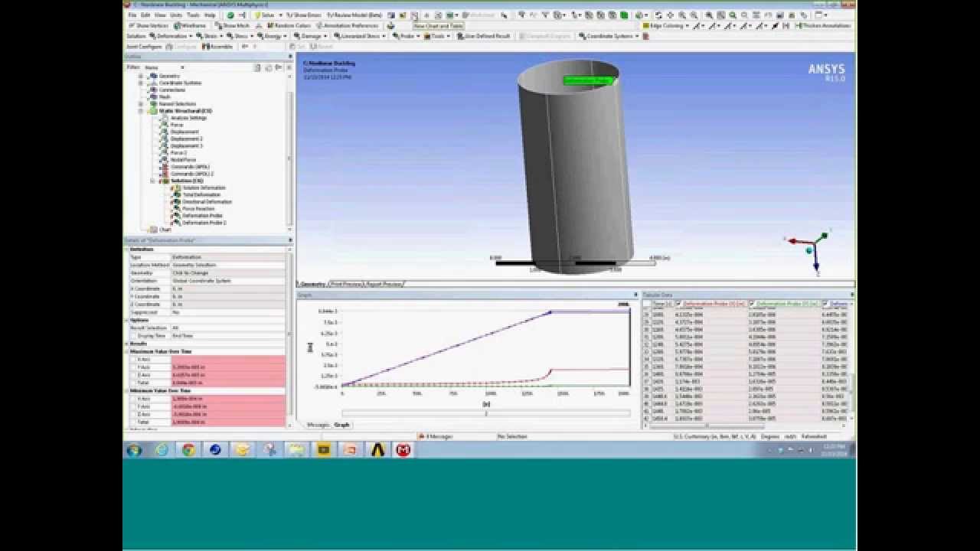The height and width of the screenshot is (551, 980).
Task: Open the Tools menu
Action: [193, 15]
